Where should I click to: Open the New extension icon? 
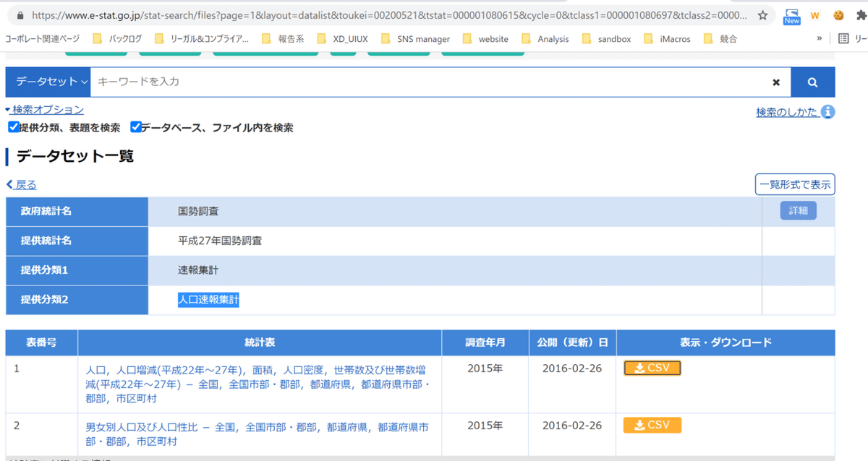(791, 14)
